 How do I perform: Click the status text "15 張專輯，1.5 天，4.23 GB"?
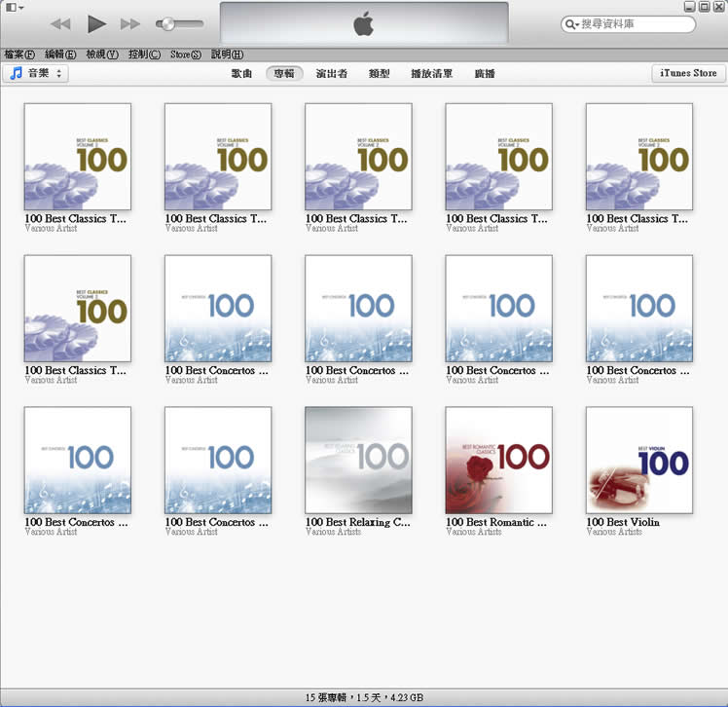pos(364,697)
